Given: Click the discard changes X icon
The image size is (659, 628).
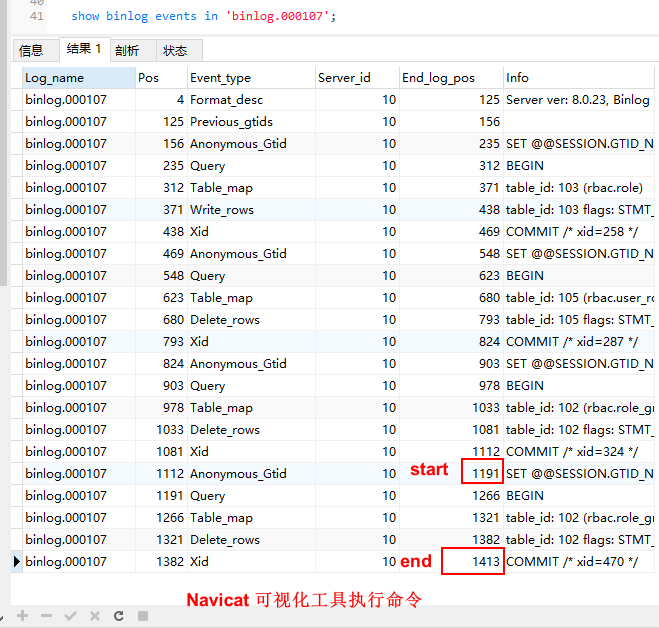Looking at the screenshot, I should (95, 616).
